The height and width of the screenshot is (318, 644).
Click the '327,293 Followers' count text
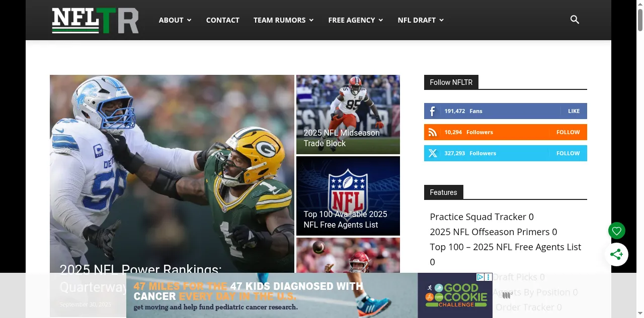(x=470, y=153)
